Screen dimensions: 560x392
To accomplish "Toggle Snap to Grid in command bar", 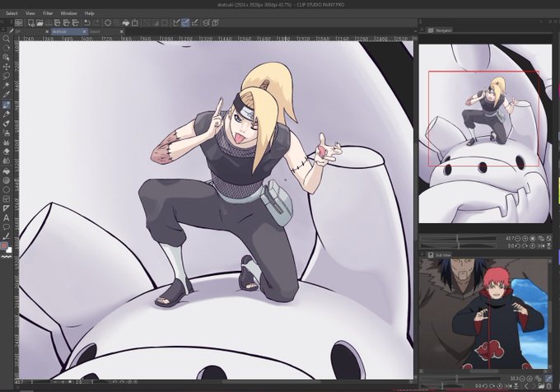I will (x=194, y=23).
